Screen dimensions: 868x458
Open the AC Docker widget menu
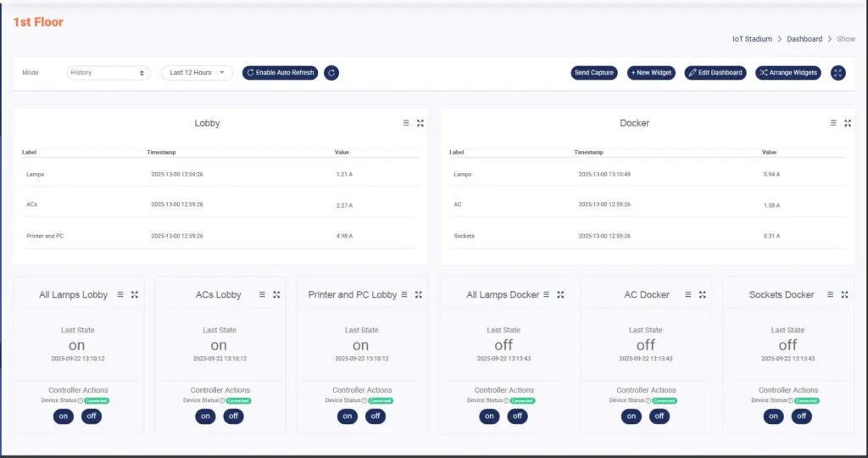point(688,294)
